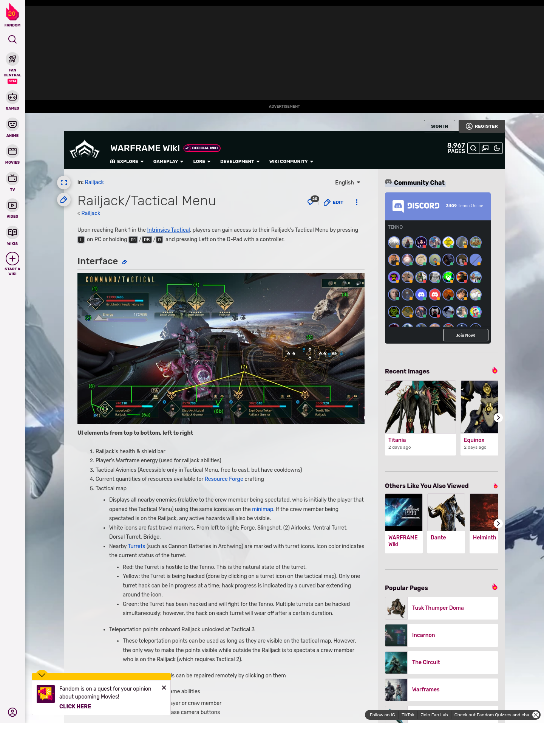This screenshot has height=756, width=544.
Task: Expand the Development menu
Action: pyautogui.click(x=240, y=161)
